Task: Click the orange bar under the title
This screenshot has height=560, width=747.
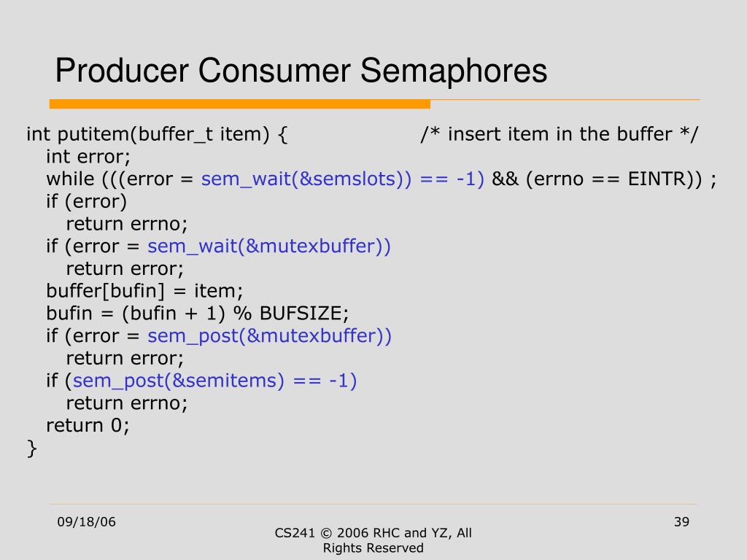Action: [239, 104]
